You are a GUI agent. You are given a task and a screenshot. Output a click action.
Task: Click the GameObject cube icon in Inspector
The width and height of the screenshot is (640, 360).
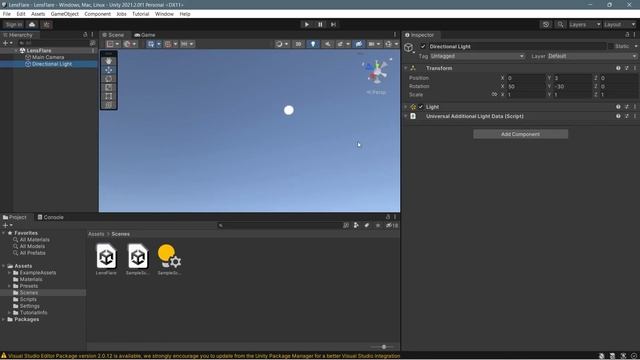click(408, 48)
